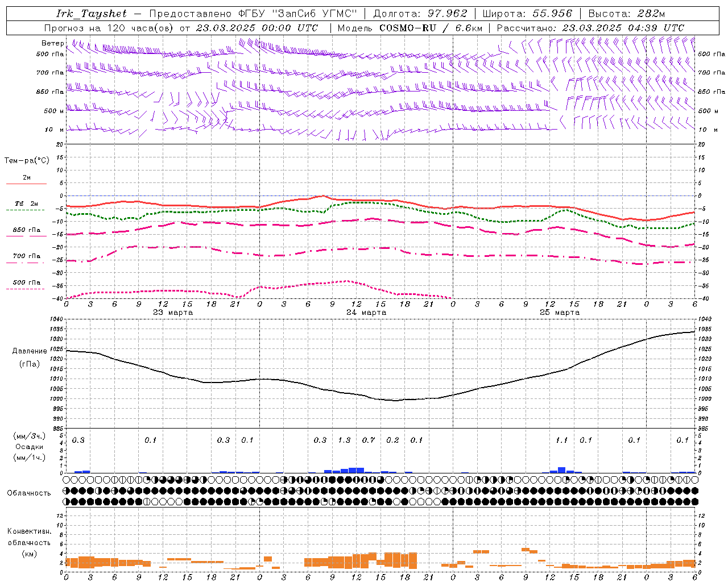Click the 23 марта date label
Viewport: 728px width, 582px height.
[x=173, y=313]
